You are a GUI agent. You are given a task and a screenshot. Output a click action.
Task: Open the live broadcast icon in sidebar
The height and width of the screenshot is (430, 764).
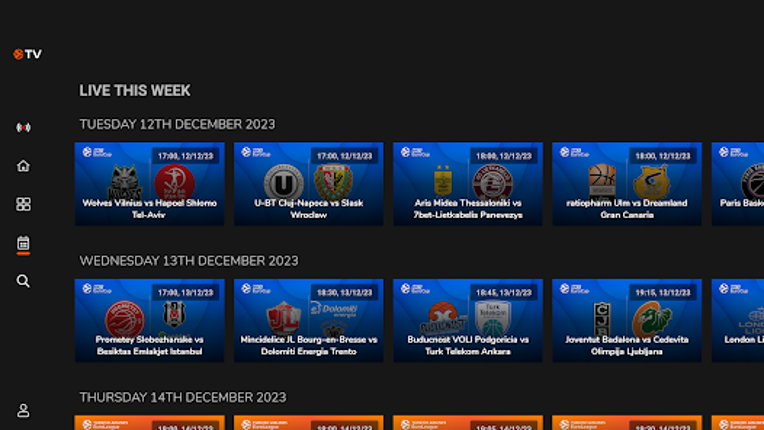point(23,128)
